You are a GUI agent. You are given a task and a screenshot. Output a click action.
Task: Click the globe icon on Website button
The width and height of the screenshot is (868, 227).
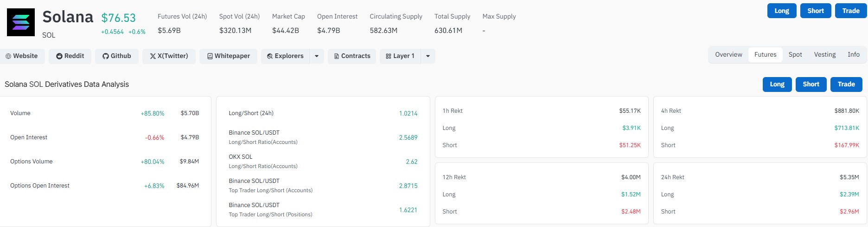(8, 56)
